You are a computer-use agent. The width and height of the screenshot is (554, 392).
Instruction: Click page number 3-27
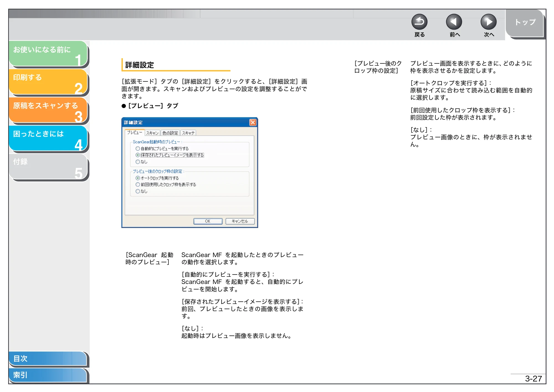point(533,378)
